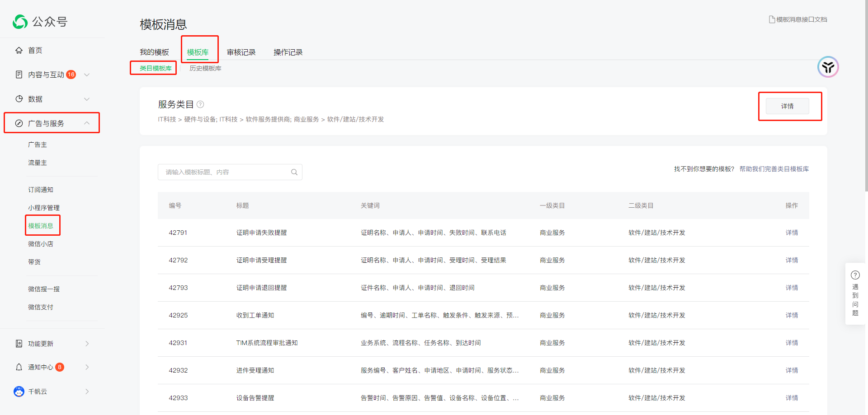The width and height of the screenshot is (868, 415).
Task: Expand the 数据 menu chevron
Action: coord(87,99)
